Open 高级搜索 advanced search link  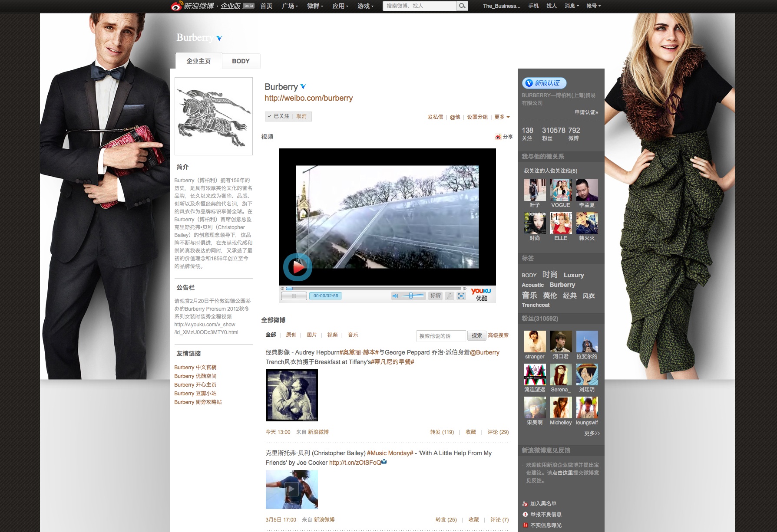coord(498,335)
